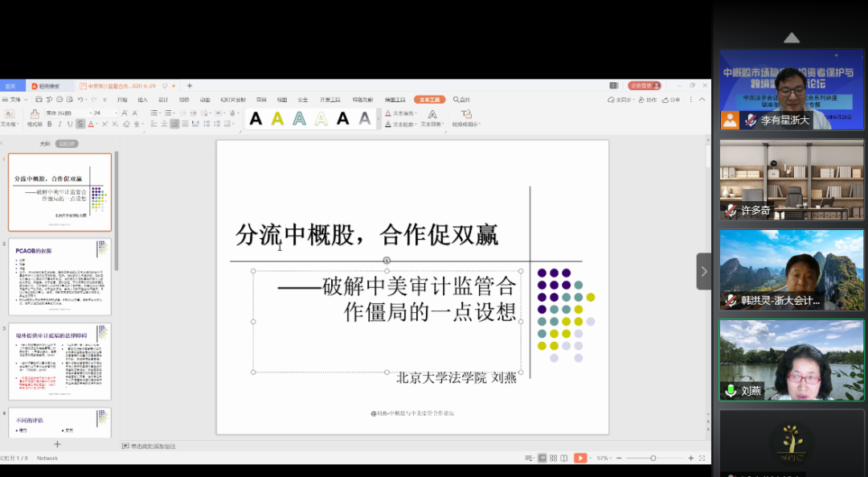
Task: Open font color dropdown arrow
Action: coord(97,124)
